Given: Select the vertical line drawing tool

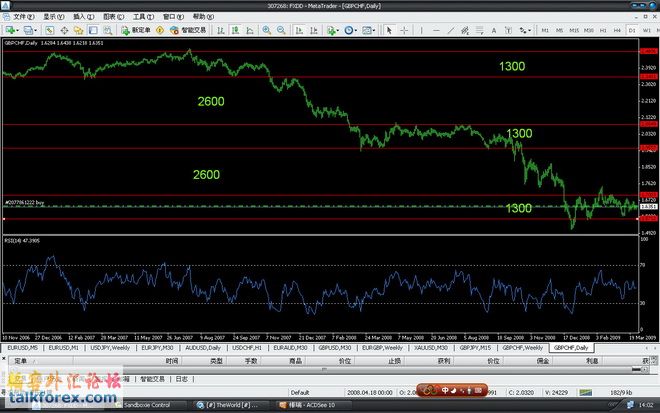Looking at the screenshot, I should point(422,31).
